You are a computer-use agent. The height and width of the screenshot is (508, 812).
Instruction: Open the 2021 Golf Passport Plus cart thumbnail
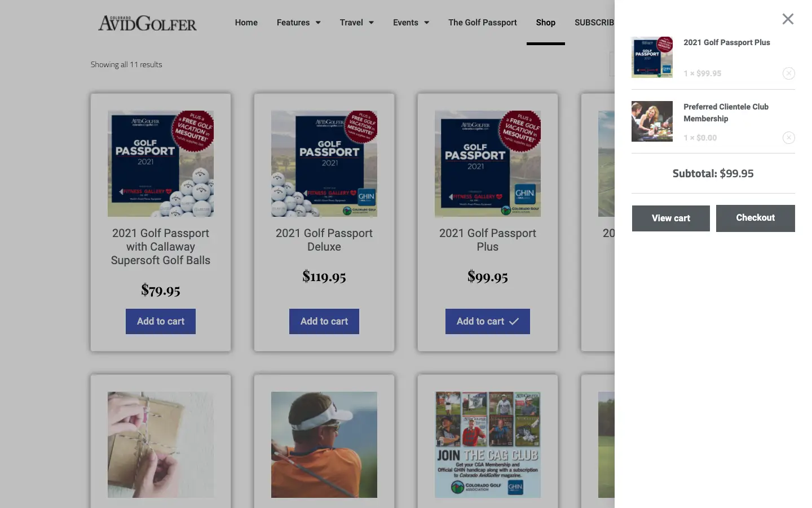[652, 57]
